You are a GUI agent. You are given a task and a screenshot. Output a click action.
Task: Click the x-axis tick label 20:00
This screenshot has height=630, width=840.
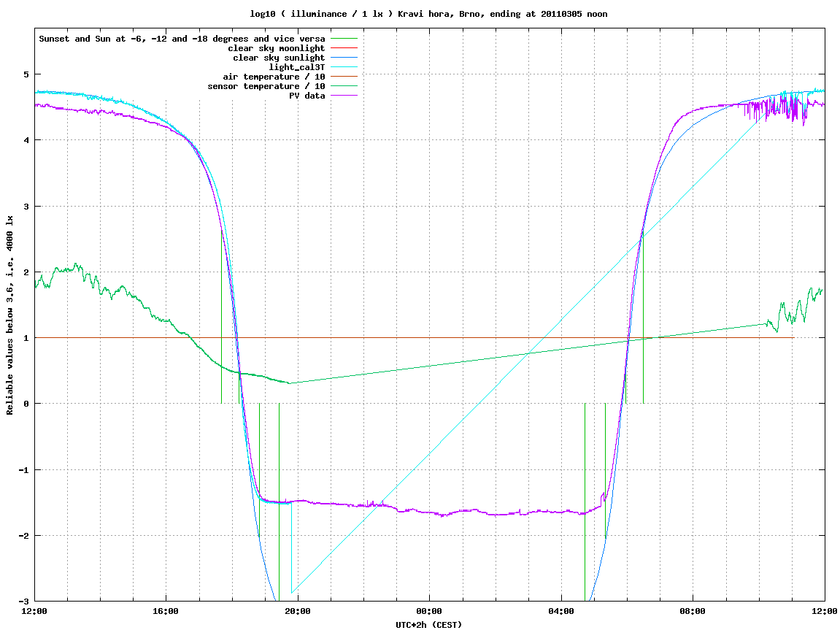pos(298,611)
